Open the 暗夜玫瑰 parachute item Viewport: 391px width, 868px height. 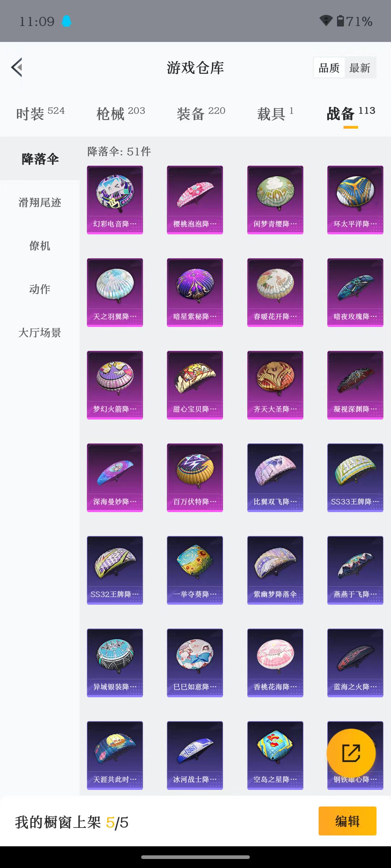point(355,292)
